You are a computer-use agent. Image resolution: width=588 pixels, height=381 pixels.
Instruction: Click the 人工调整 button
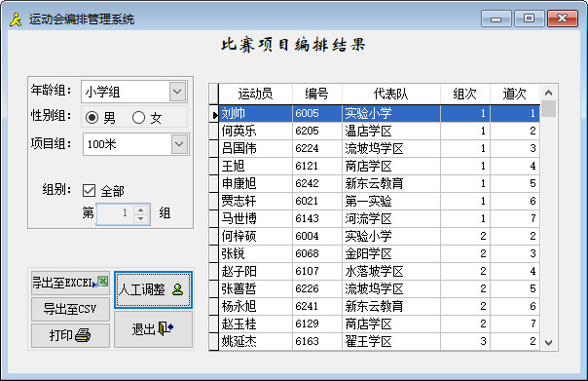(154, 289)
